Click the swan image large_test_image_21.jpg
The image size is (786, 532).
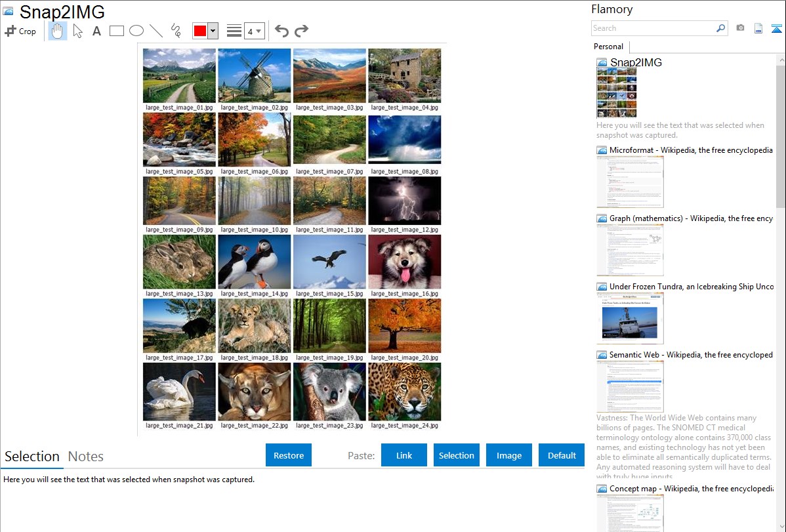[179, 392]
